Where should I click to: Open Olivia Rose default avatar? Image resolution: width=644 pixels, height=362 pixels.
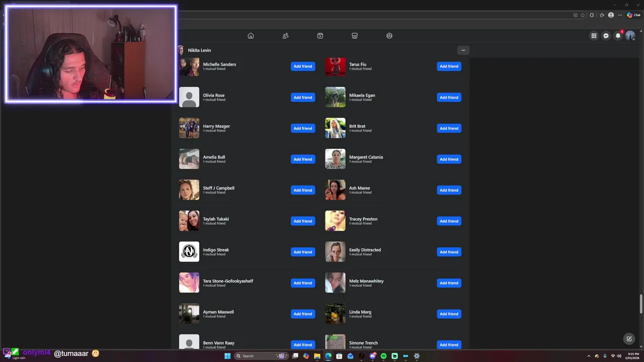point(189,97)
